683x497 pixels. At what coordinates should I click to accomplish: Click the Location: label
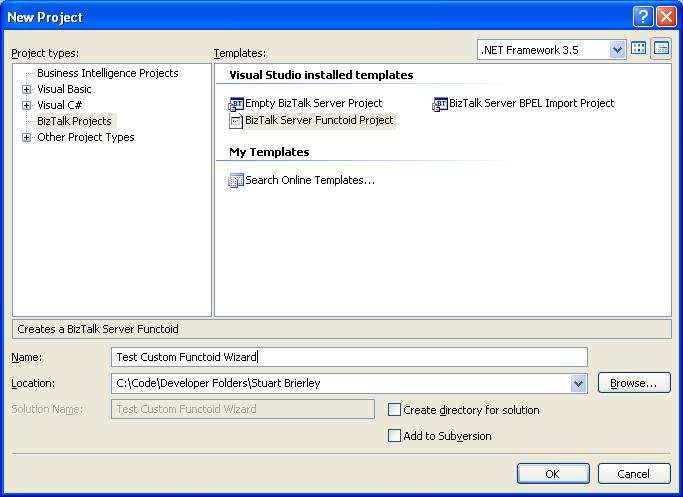33,383
